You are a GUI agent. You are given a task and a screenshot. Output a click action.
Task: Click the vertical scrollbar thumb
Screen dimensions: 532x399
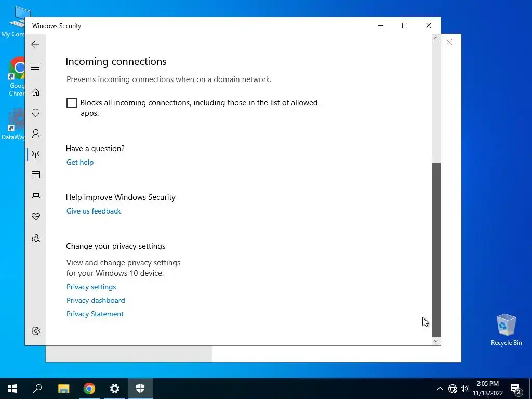[x=436, y=250]
